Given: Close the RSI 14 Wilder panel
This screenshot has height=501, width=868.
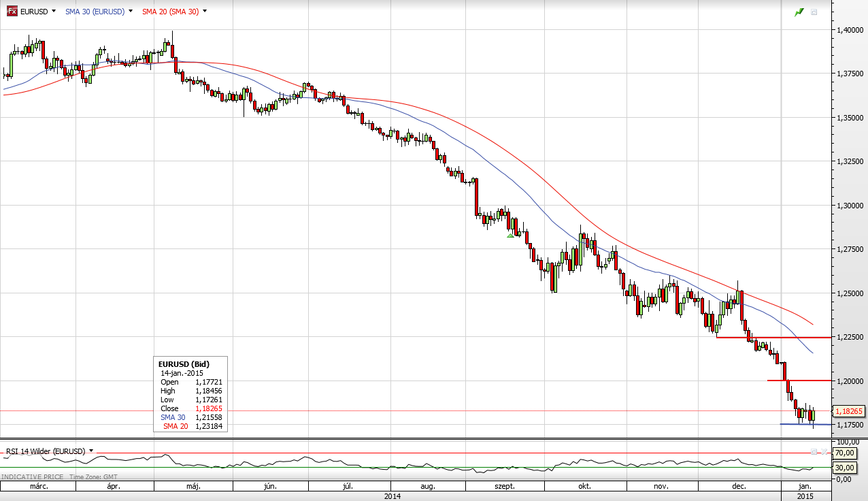Looking at the screenshot, I should [x=825, y=452].
